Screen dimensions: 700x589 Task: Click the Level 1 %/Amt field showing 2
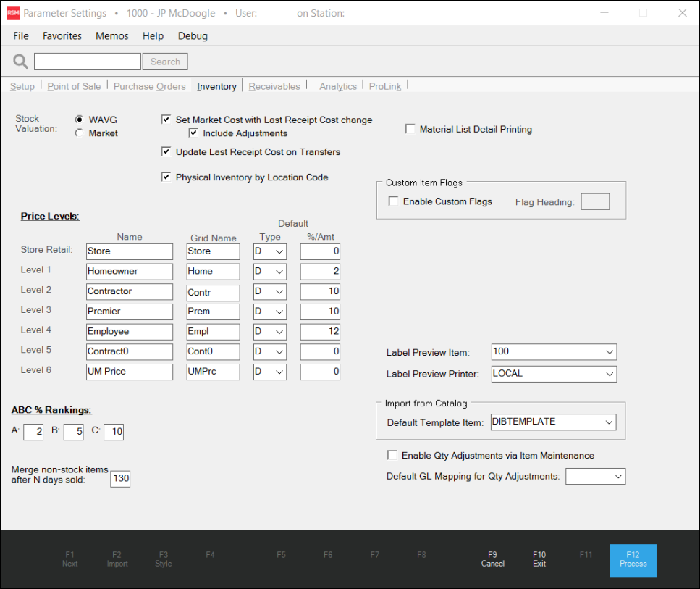[320, 272]
